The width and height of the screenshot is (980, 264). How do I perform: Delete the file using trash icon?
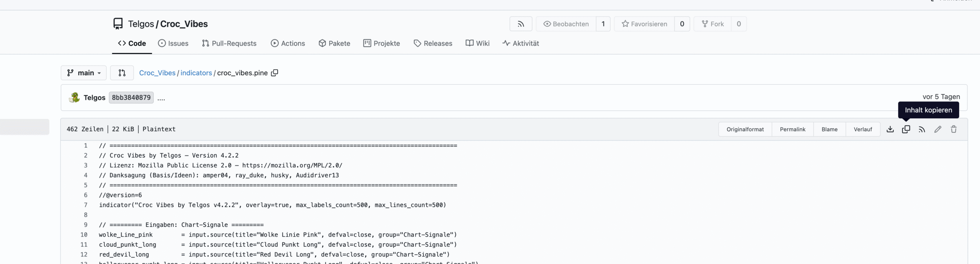pyautogui.click(x=954, y=129)
